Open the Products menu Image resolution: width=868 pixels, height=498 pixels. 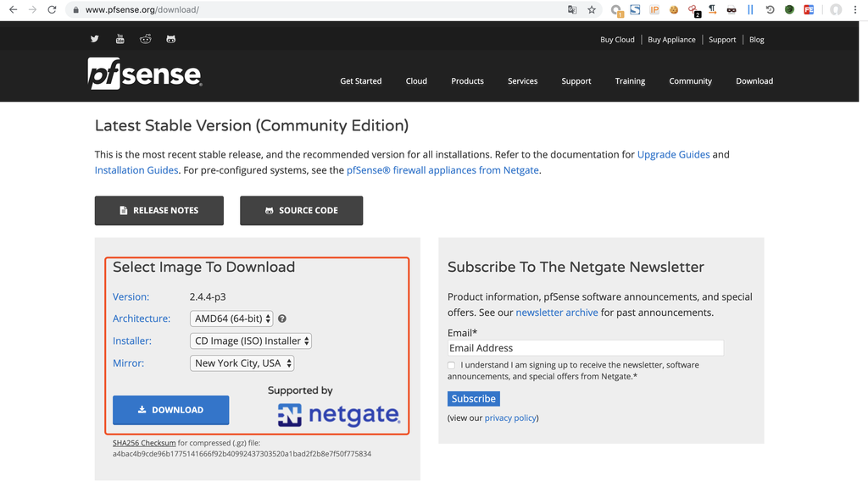point(467,81)
